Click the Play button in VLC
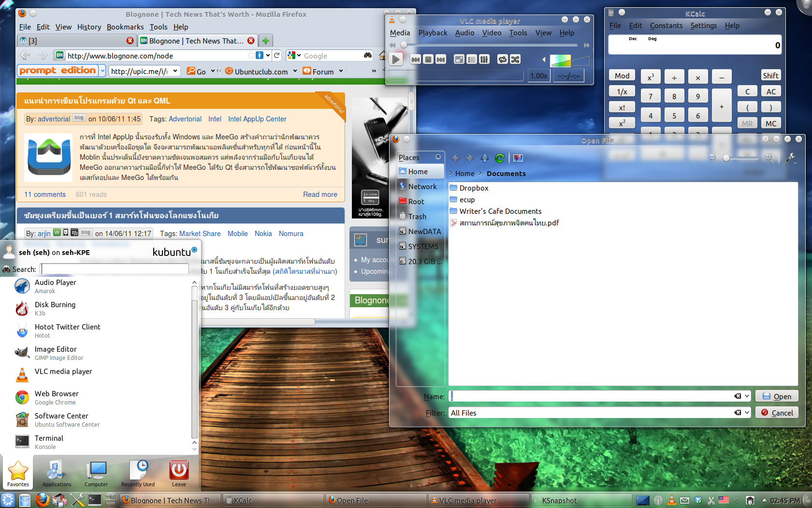 pyautogui.click(x=396, y=60)
